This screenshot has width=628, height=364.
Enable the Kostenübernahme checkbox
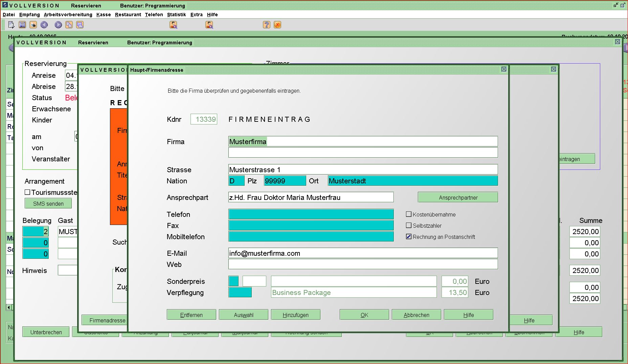(409, 214)
